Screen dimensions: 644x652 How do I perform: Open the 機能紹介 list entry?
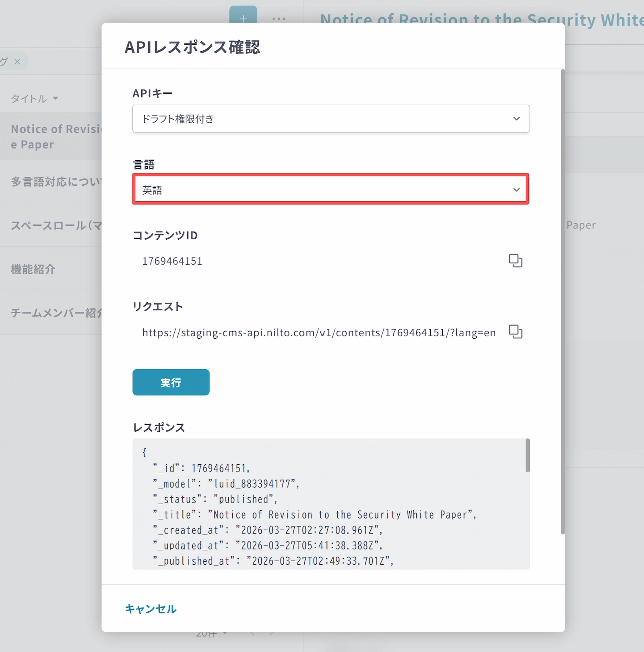(x=33, y=269)
